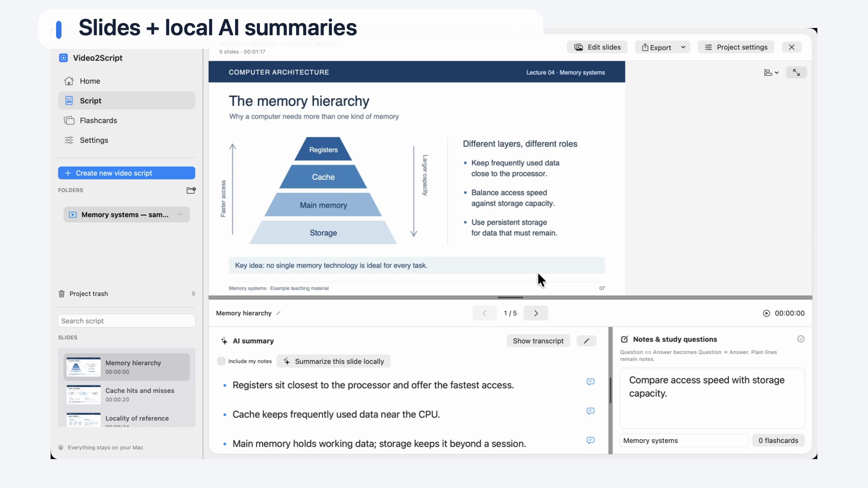Play from timestamp 00:00:00
The width and height of the screenshot is (868, 488).
[784, 313]
